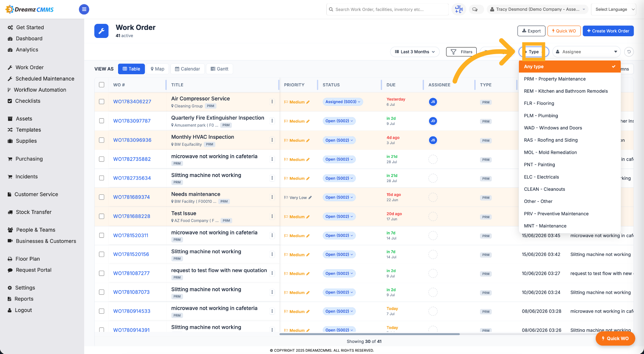Click JS assignee avatar on Air Compressor row
Image resolution: width=644 pixels, height=354 pixels.
point(433,102)
